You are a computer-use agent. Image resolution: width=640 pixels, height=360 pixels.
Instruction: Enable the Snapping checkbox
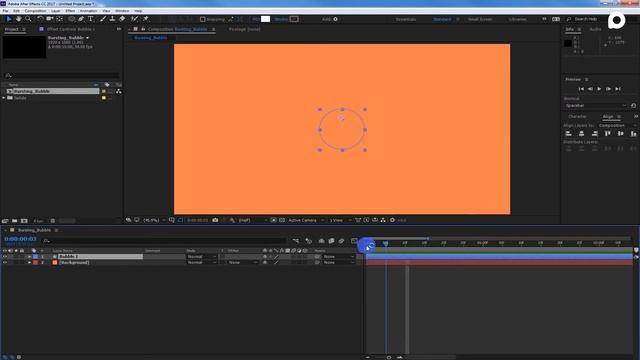coord(202,19)
